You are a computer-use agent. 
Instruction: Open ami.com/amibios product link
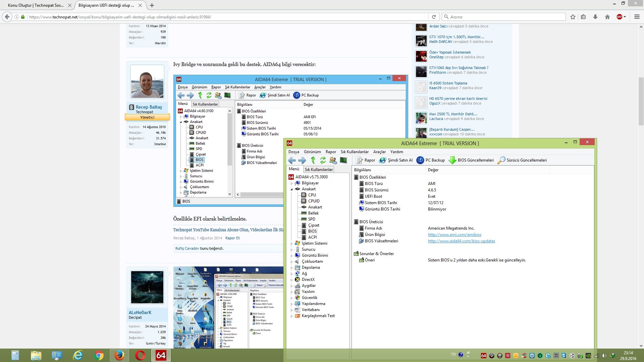click(x=454, y=235)
